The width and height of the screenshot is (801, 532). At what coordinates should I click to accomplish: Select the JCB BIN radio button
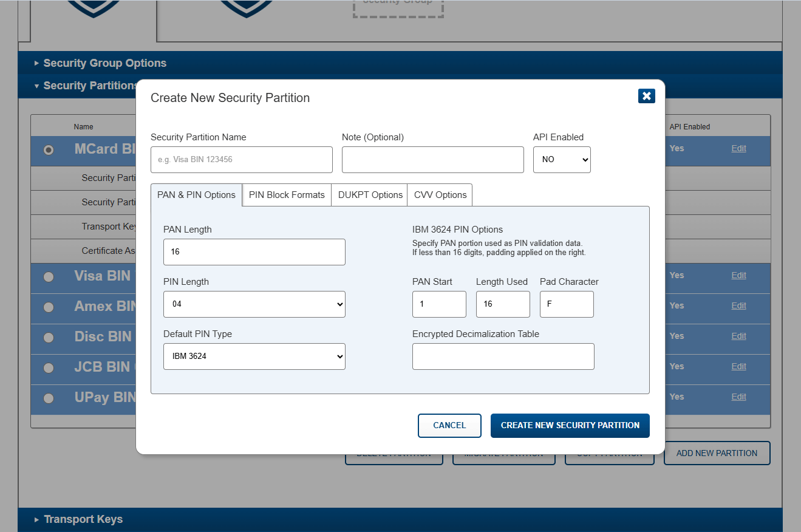pyautogui.click(x=49, y=368)
